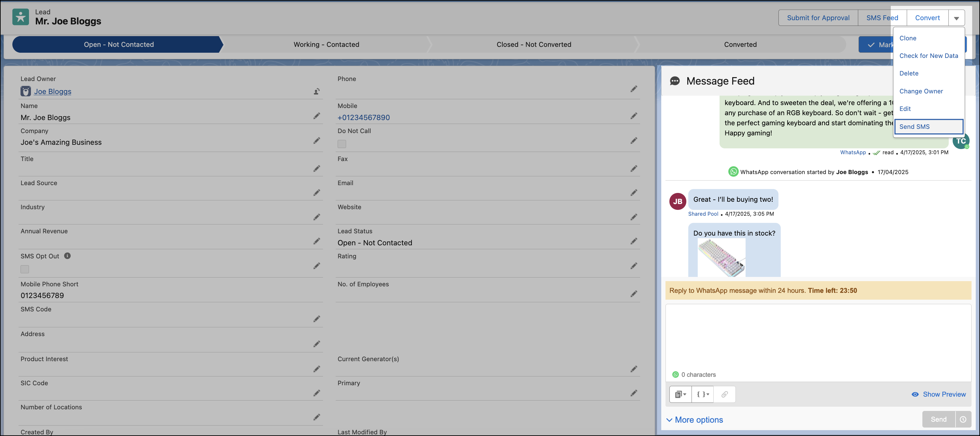Select the Working - Contacted path stage
980x436 pixels.
tap(326, 45)
